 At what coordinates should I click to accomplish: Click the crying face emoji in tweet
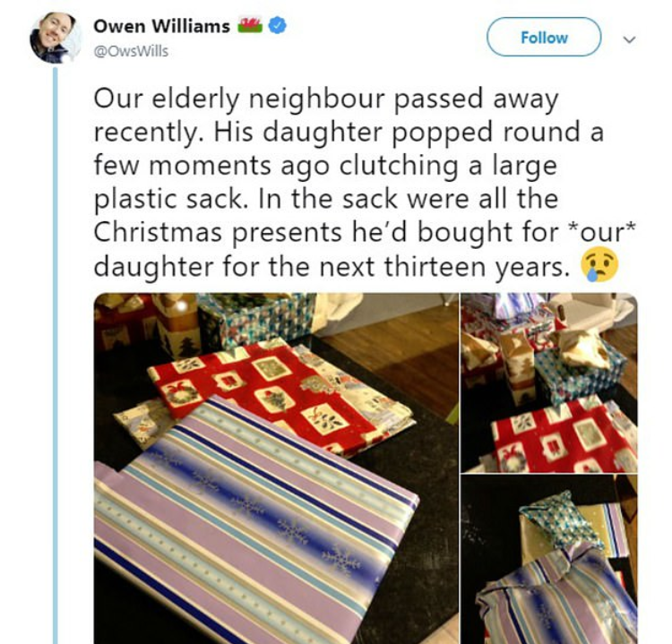599,265
